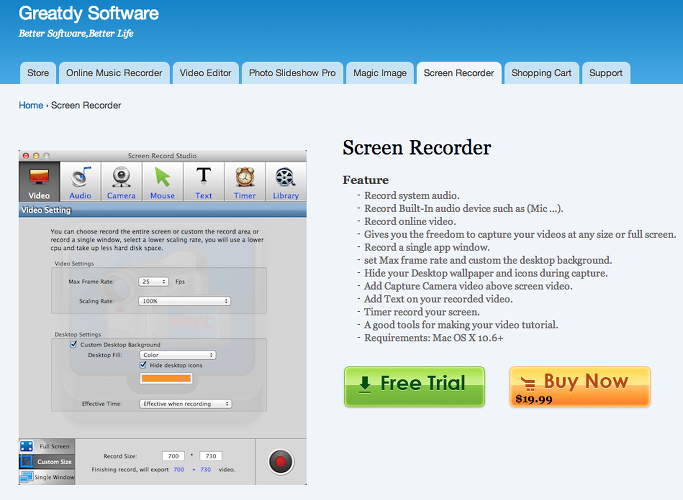683x500 pixels.
Task: Click the red close button of Screen Record Studio
Action: pyautogui.click(x=26, y=155)
